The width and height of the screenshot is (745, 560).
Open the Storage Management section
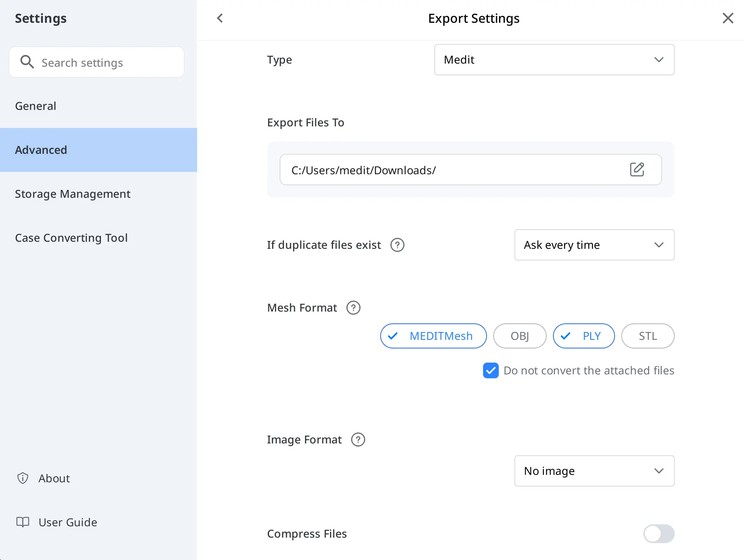pos(73,194)
